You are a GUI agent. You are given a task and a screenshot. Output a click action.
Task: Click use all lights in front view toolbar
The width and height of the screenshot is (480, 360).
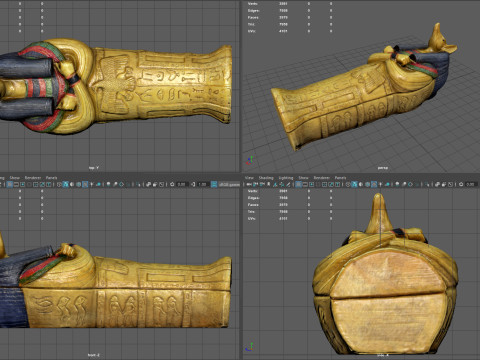92,184
